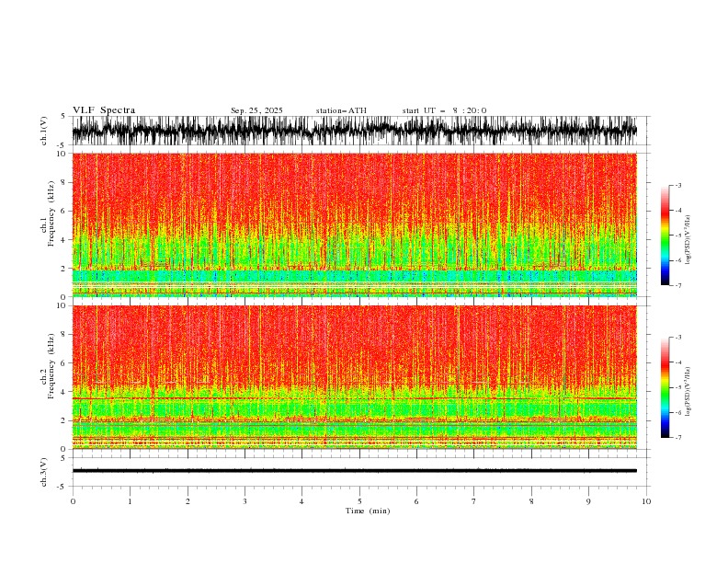
Task: Click the "8" kHz tick on ch.1 frequency axis
Action: coord(63,182)
